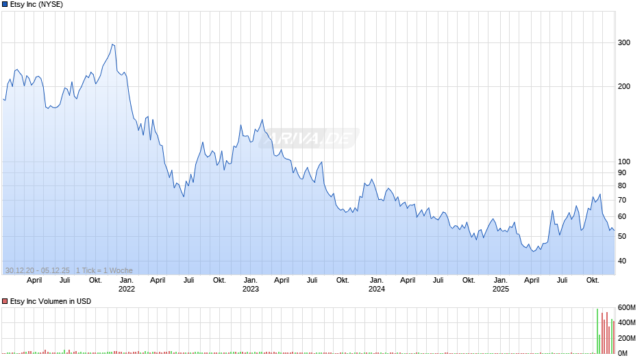Click the 'Jan. 2025' axis label
Image resolution: width=644 pixels, height=360 pixels.
pos(501,285)
